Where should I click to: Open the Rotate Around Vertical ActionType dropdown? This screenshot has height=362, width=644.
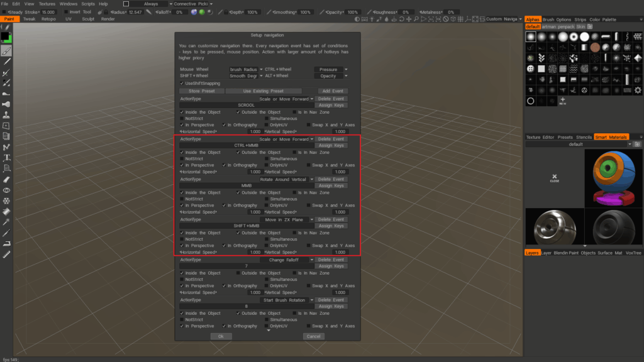(286, 179)
